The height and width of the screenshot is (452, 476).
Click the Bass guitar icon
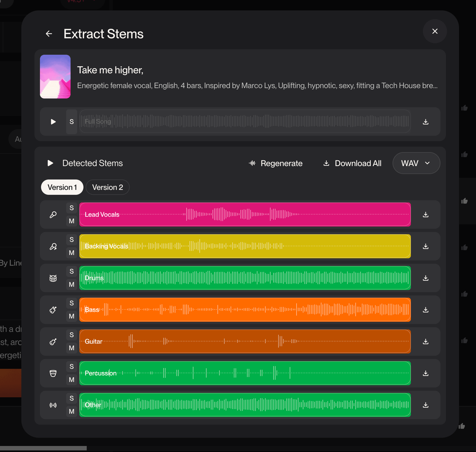tap(53, 310)
